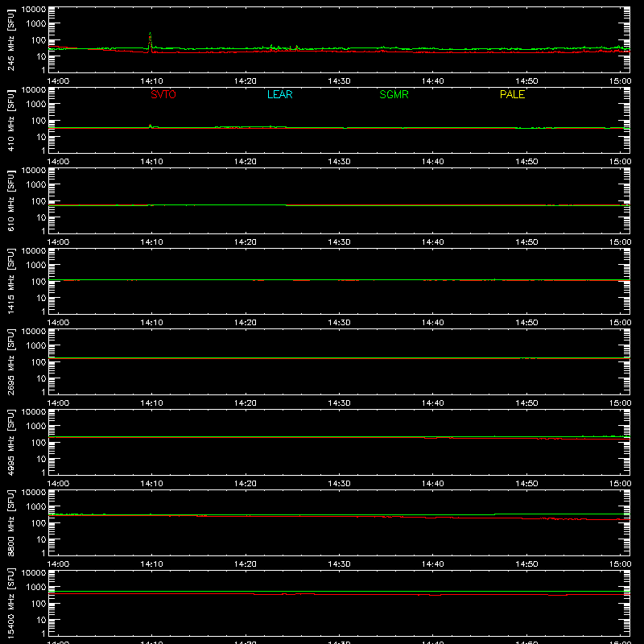644x644 pixels.
Task: Click 14:00 tick label under 1415 MHz panel
Action: 58,323
